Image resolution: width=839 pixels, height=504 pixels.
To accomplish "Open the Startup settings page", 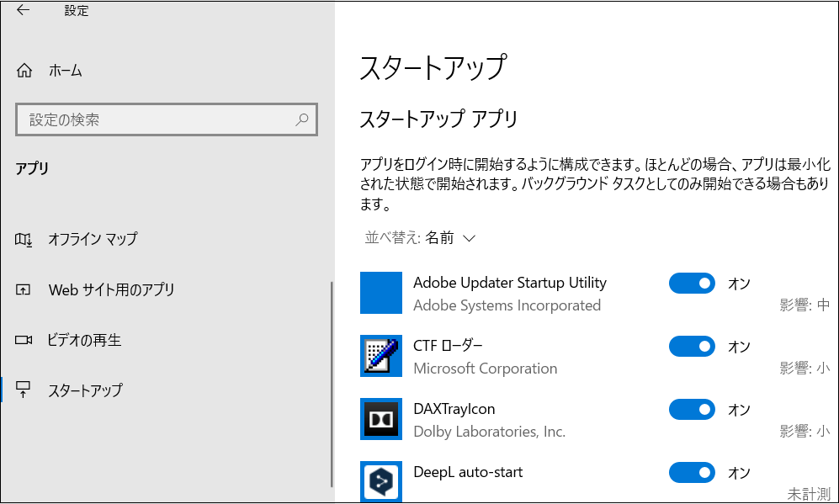I will 85,390.
